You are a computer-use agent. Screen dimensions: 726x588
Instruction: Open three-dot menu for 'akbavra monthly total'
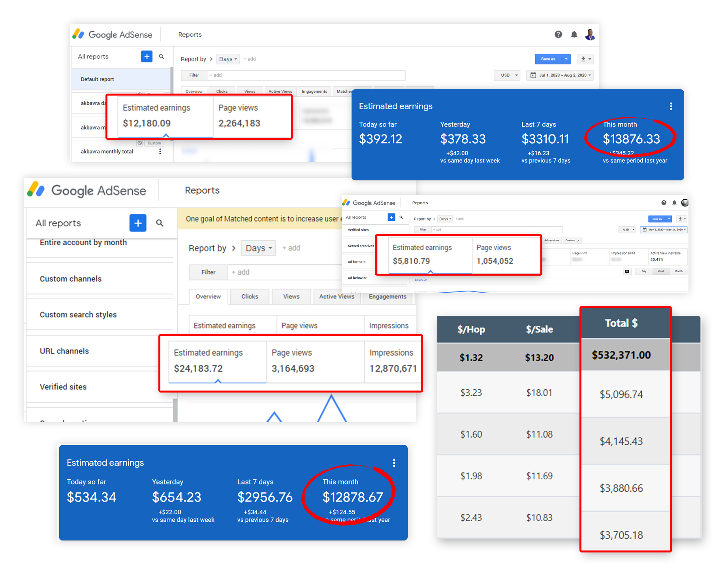pyautogui.click(x=160, y=152)
